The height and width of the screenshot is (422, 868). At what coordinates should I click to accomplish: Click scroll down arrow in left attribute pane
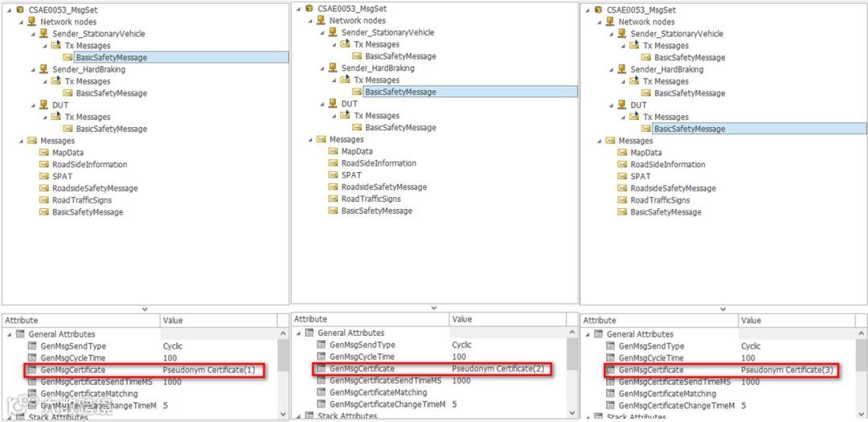click(x=283, y=414)
